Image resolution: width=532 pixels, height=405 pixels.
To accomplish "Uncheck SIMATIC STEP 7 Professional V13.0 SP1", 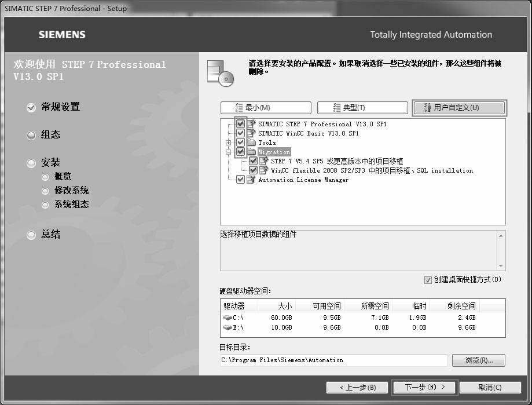I will [241, 123].
